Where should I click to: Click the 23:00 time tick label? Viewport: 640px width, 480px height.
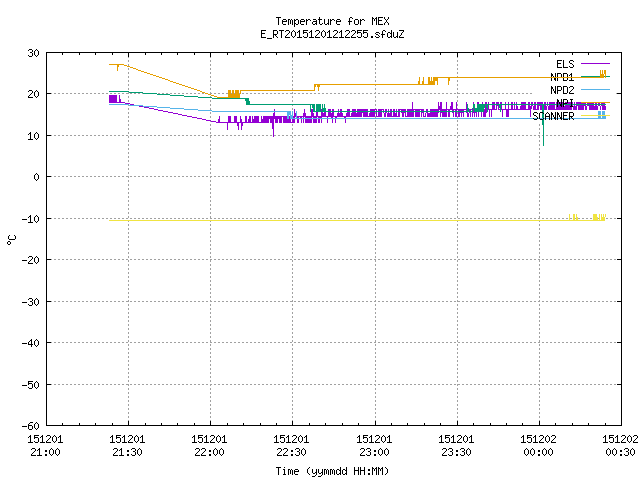coord(374,452)
